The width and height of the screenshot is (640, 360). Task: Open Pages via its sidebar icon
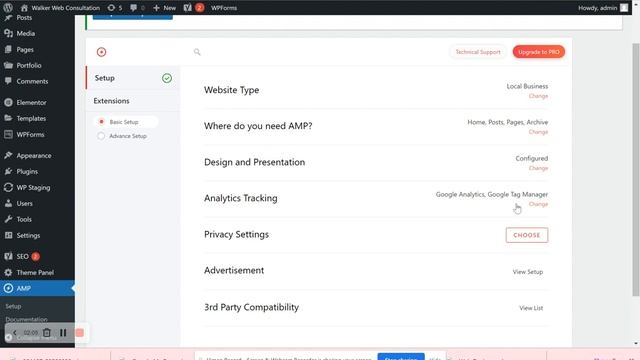point(8,49)
